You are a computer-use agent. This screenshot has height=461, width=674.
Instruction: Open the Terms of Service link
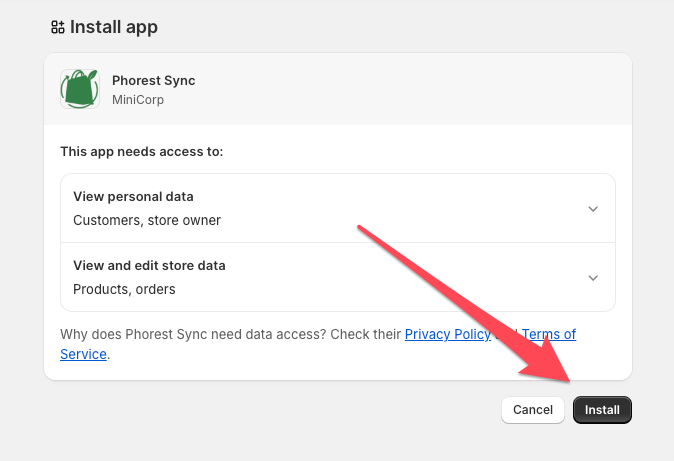(x=548, y=334)
